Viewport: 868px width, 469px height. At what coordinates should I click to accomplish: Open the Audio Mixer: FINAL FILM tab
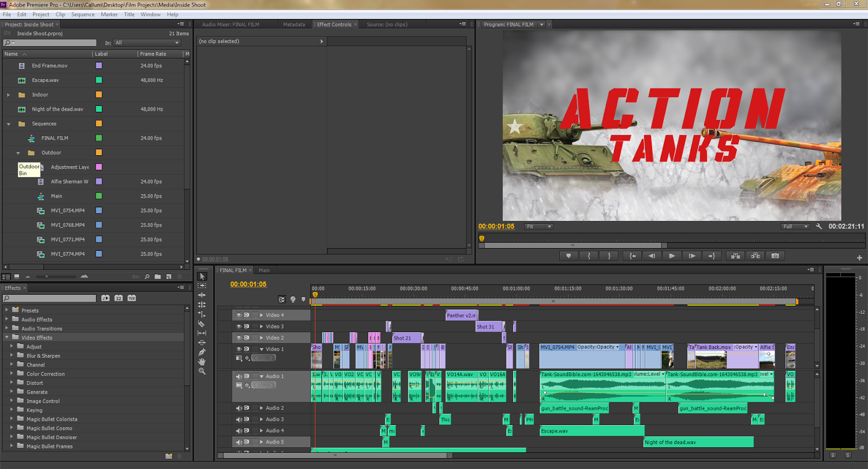click(231, 24)
